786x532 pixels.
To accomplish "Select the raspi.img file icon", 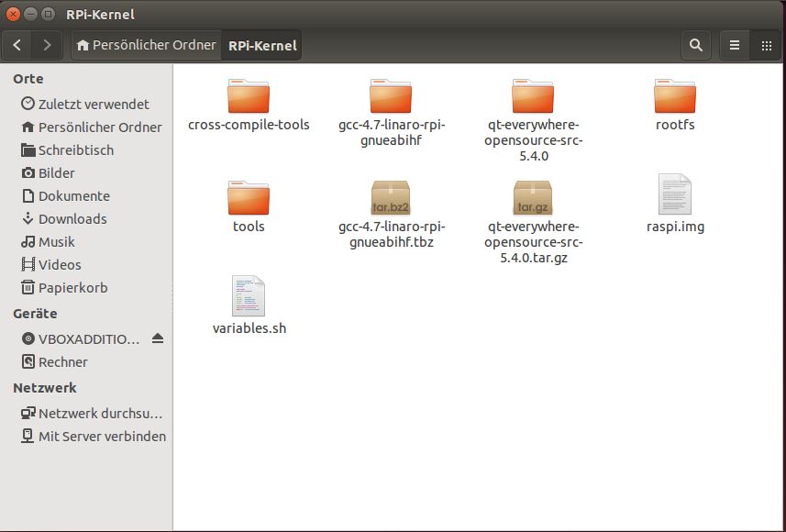I will [x=675, y=194].
